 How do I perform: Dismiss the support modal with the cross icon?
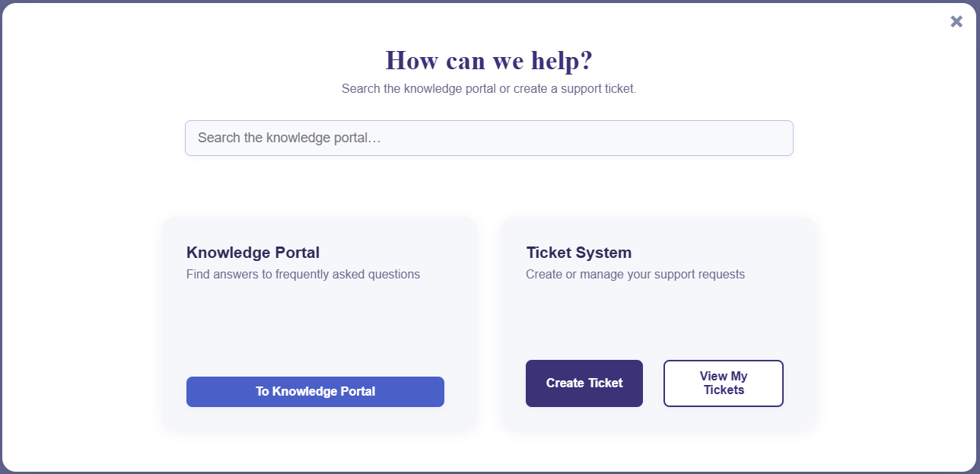point(956,21)
